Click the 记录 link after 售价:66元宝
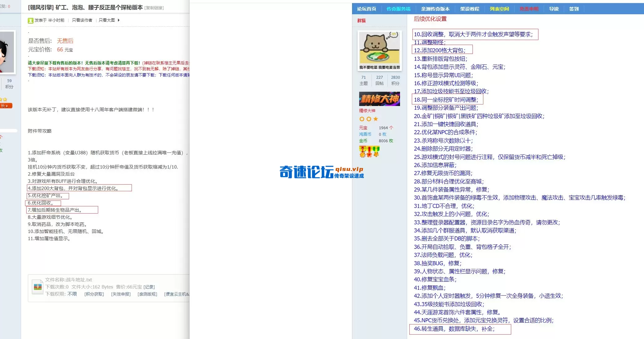The image size is (644, 339). pyautogui.click(x=149, y=287)
